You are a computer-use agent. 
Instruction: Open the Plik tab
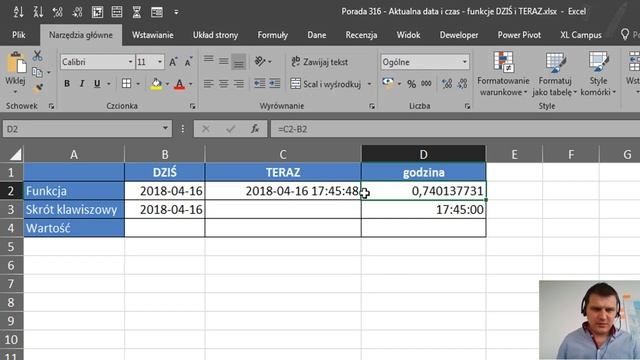(18, 35)
